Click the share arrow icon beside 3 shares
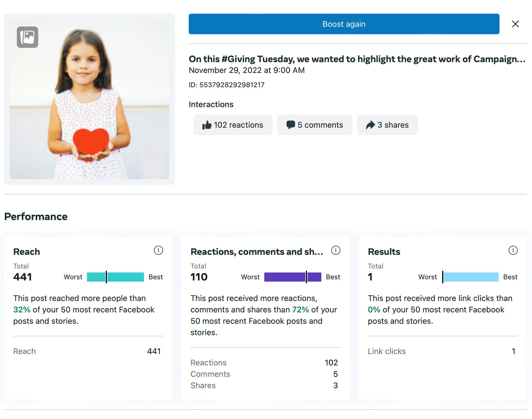Screen dimensions: 532x419 (x=370, y=125)
